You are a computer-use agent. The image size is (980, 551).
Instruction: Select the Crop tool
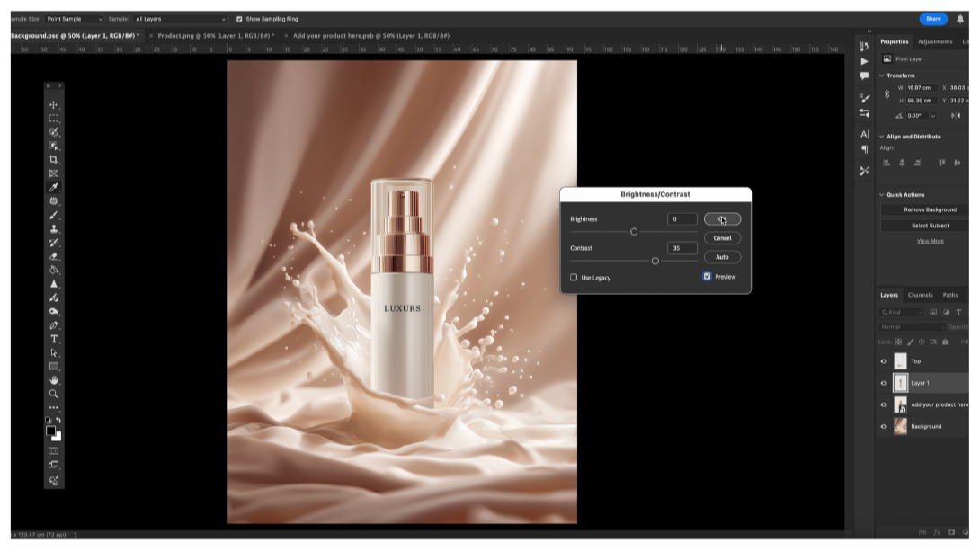point(54,159)
